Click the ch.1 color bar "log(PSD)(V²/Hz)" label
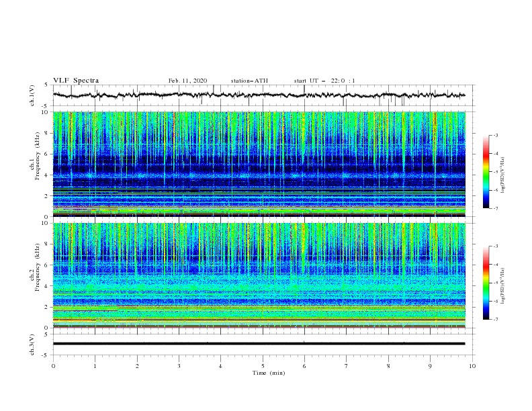 click(503, 175)
